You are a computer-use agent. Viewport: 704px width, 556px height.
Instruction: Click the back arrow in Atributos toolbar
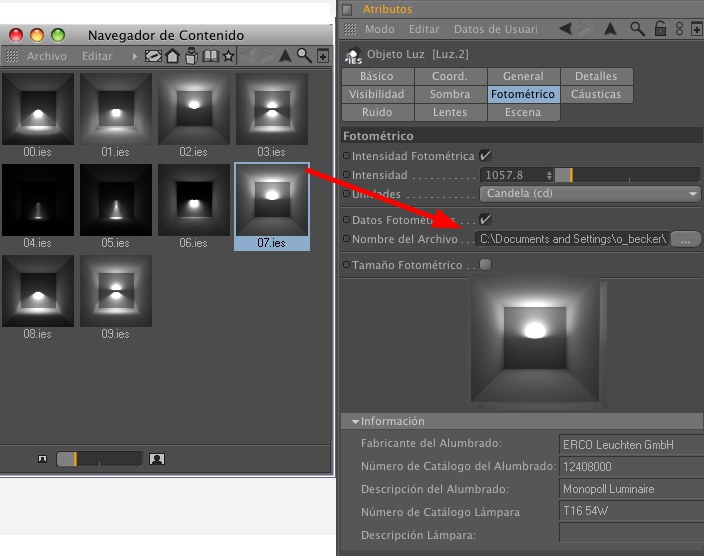coord(566,29)
